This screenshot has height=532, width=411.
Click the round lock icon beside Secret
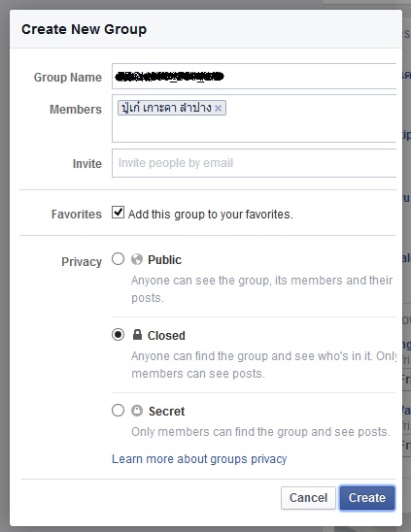pos(137,411)
